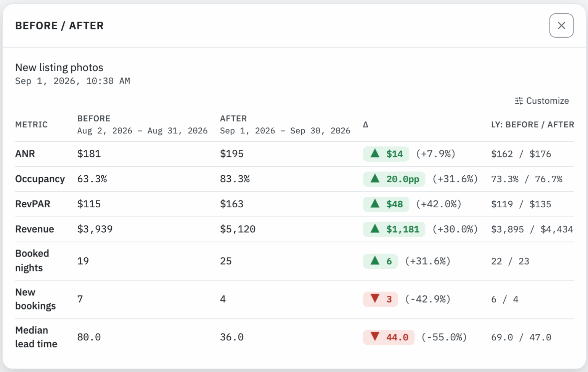The width and height of the screenshot is (588, 372).
Task: Select the Median lead time metric label
Action: point(36,337)
